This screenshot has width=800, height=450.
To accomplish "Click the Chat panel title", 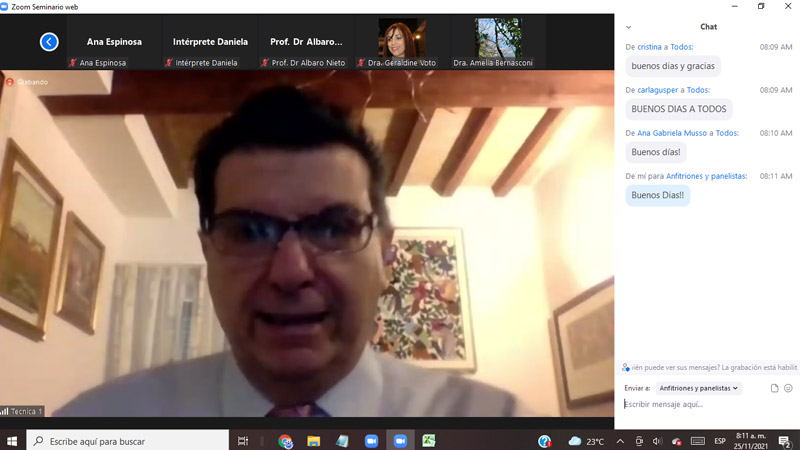I will [x=708, y=27].
